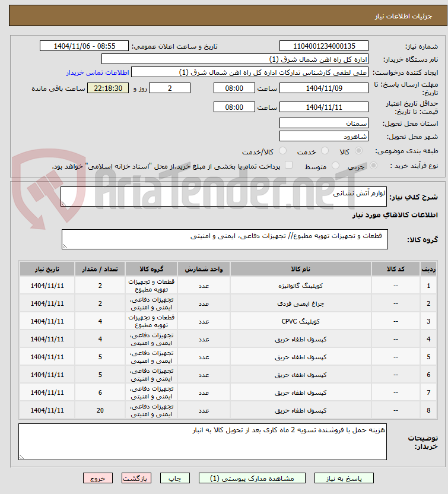Click the استان محل تحویل field
The width and height of the screenshot is (448, 494).
323,123
